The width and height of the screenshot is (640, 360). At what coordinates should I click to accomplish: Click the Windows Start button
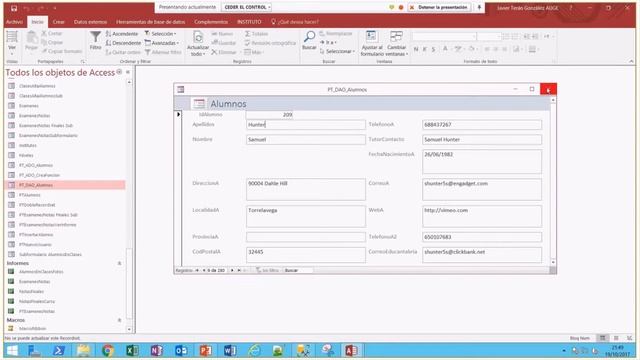pos(13,350)
